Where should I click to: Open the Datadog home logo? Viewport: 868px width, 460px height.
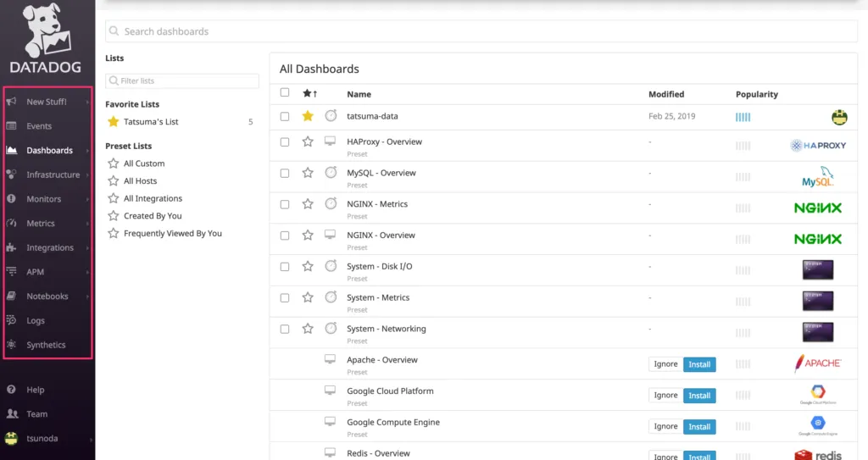tap(46, 39)
